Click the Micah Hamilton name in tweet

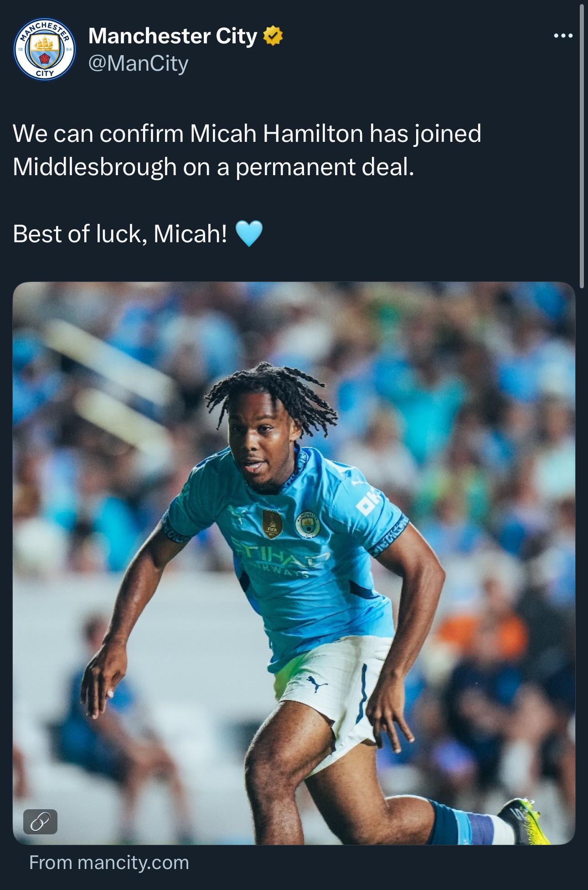277,134
